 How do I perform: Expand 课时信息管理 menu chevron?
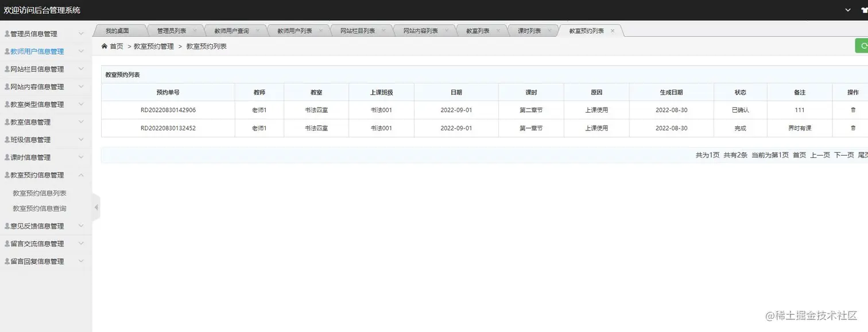tap(81, 157)
